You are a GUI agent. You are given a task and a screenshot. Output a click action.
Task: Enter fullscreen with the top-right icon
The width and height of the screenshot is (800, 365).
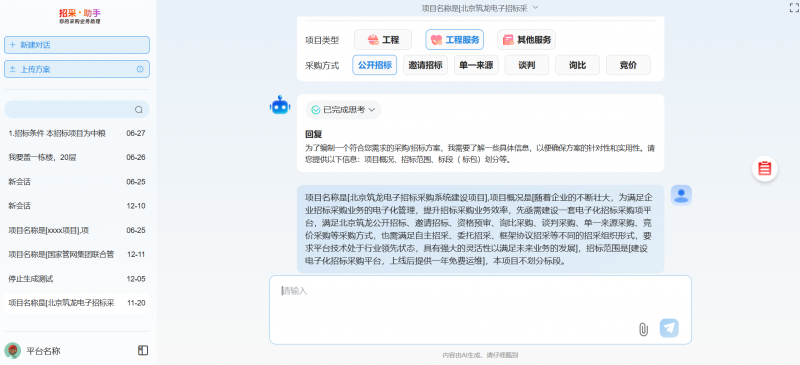[x=793, y=7]
